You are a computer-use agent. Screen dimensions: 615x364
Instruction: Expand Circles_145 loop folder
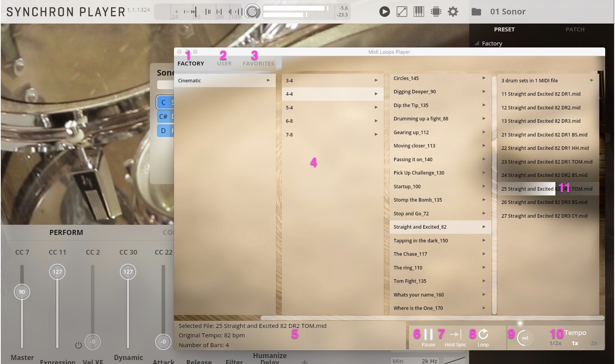pyautogui.click(x=440, y=78)
